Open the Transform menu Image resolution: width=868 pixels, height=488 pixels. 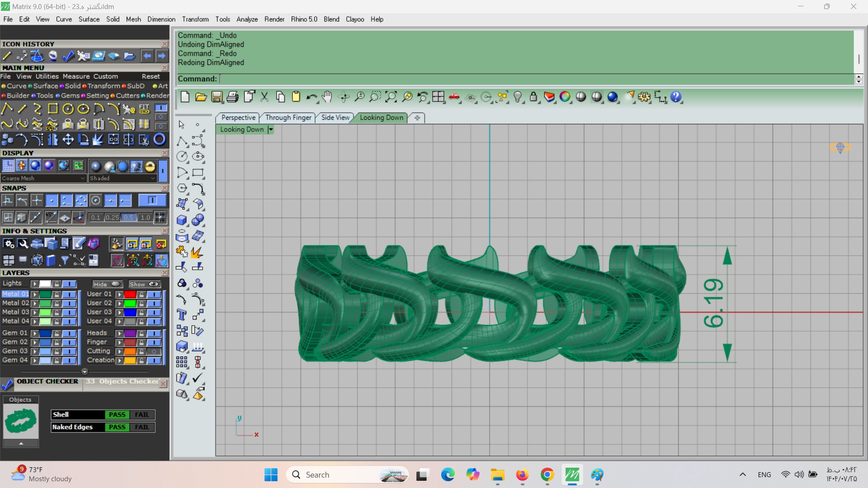point(195,19)
